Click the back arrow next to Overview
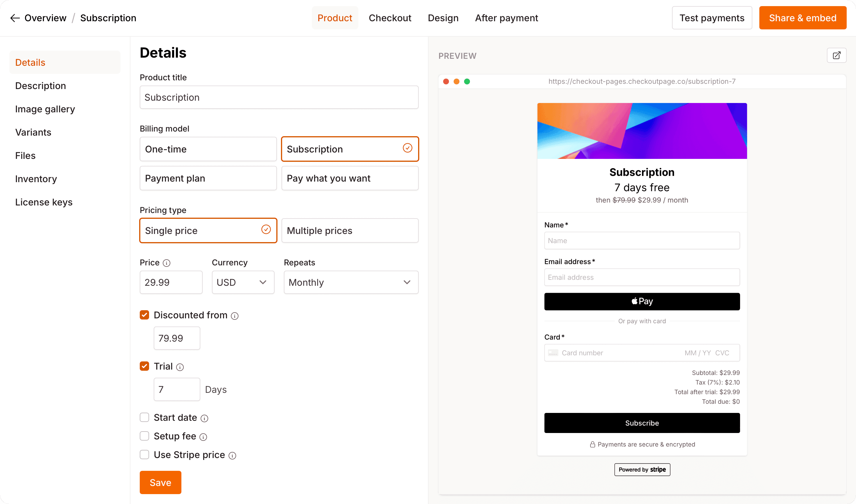The image size is (856, 504). click(15, 18)
